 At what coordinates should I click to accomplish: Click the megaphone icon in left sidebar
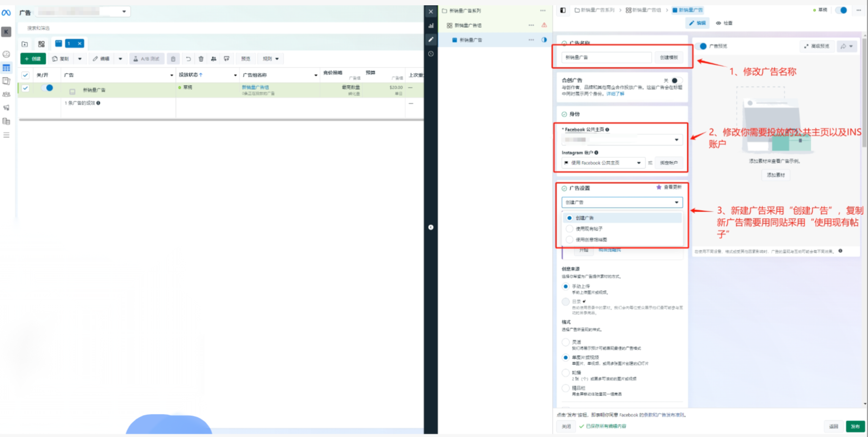point(6,108)
